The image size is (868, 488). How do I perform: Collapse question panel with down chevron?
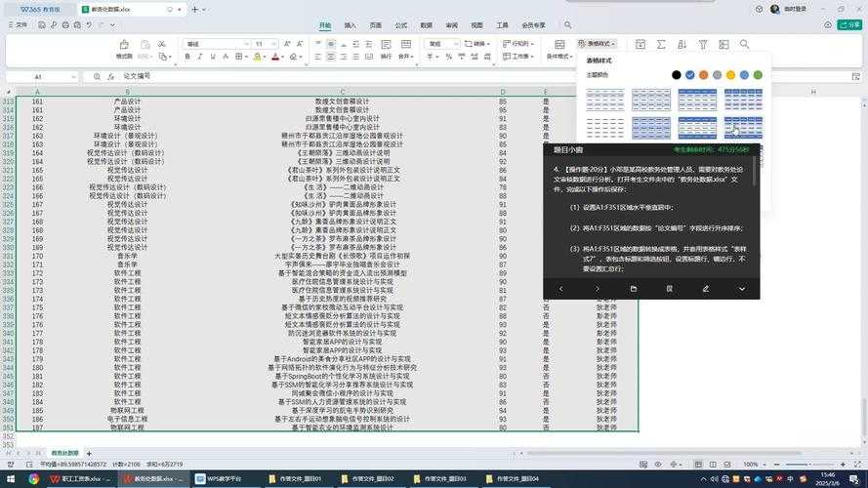741,289
